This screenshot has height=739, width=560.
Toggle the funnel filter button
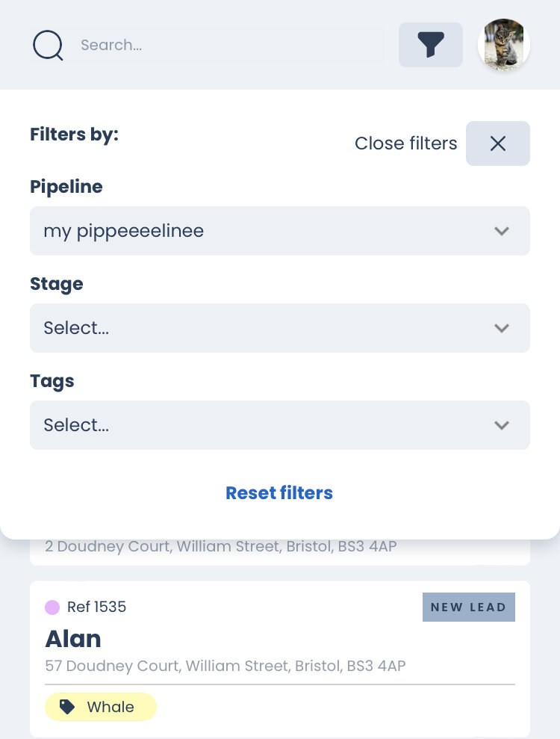click(431, 46)
